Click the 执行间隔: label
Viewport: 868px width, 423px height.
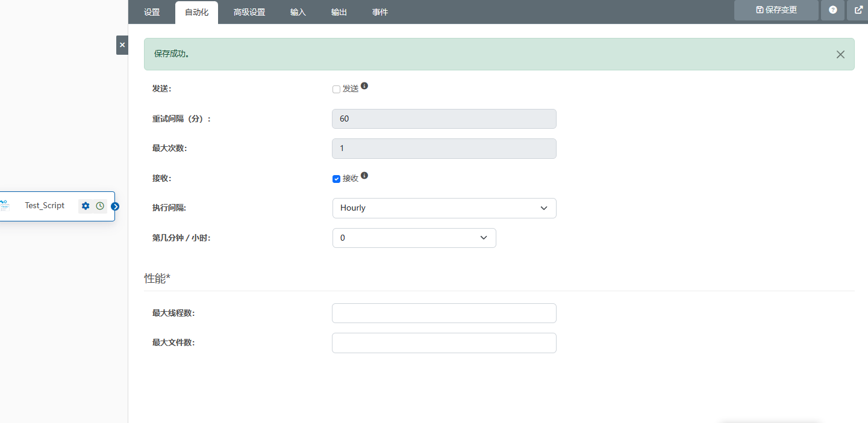click(x=169, y=208)
